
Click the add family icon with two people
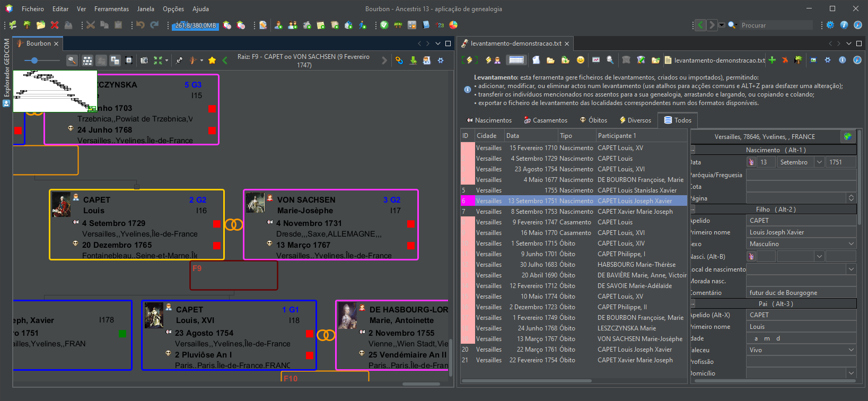tap(292, 25)
